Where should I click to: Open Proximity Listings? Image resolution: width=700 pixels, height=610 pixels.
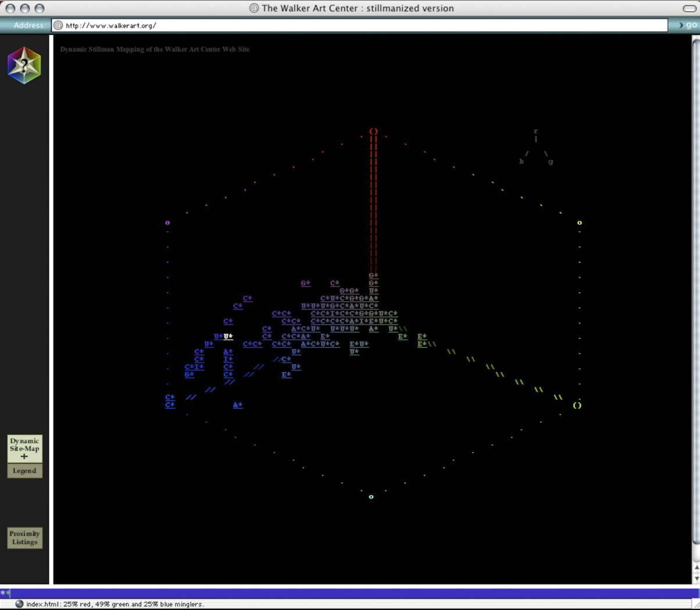pyautogui.click(x=24, y=538)
